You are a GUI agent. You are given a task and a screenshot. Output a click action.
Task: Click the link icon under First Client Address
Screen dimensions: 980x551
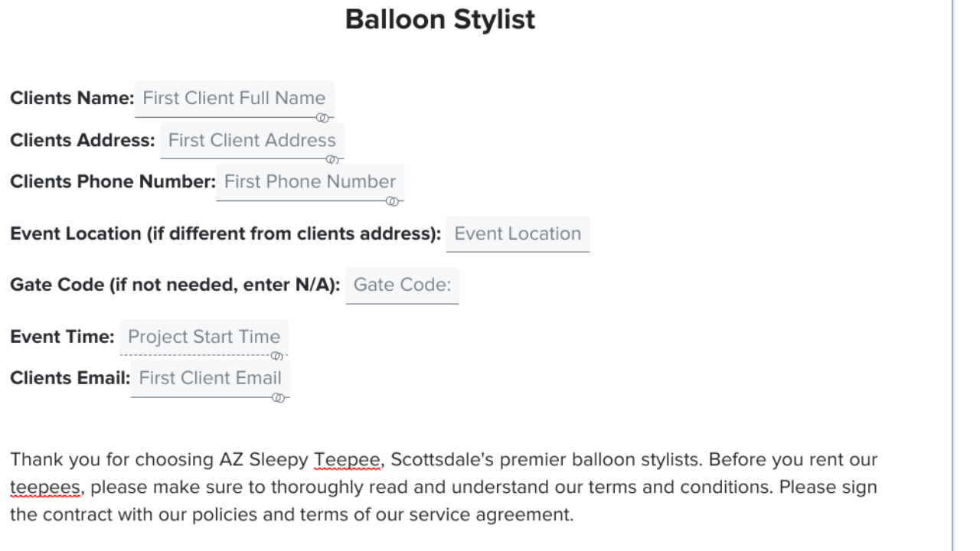332,160
